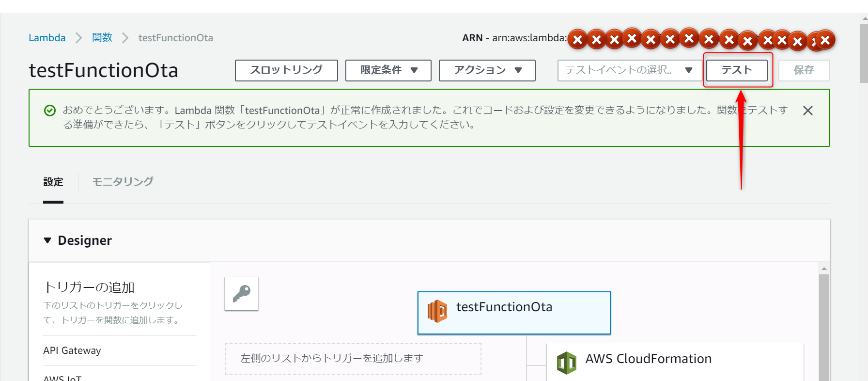Click the ARN label text
The width and height of the screenshot is (868, 381).
[x=472, y=38]
